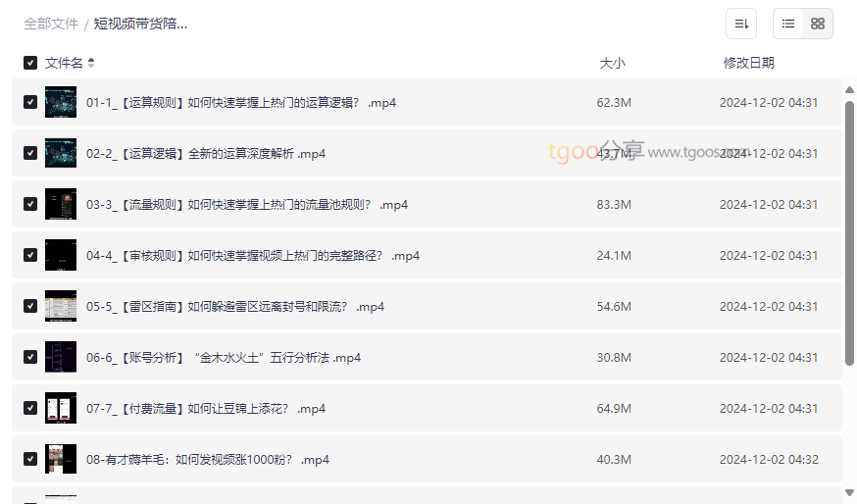
Task: Click the 修改日期 column header
Action: coord(749,63)
